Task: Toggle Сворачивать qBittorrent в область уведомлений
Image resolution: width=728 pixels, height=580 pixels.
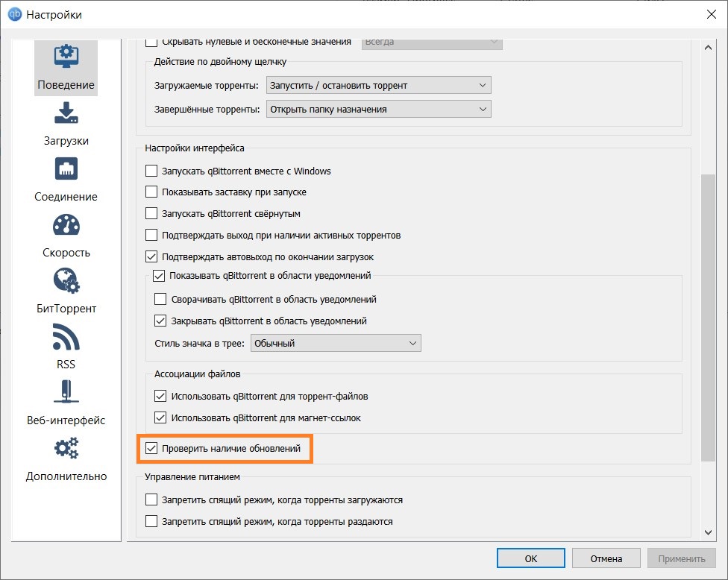Action: (160, 300)
